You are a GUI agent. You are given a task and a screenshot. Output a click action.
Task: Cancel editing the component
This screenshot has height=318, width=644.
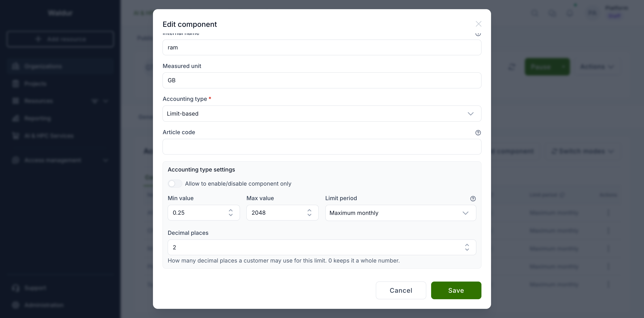(x=401, y=290)
